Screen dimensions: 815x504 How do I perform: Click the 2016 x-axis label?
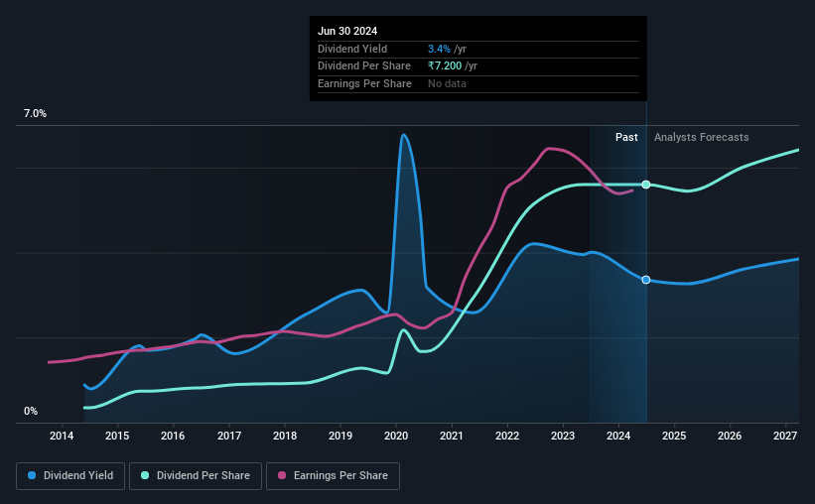pyautogui.click(x=173, y=436)
